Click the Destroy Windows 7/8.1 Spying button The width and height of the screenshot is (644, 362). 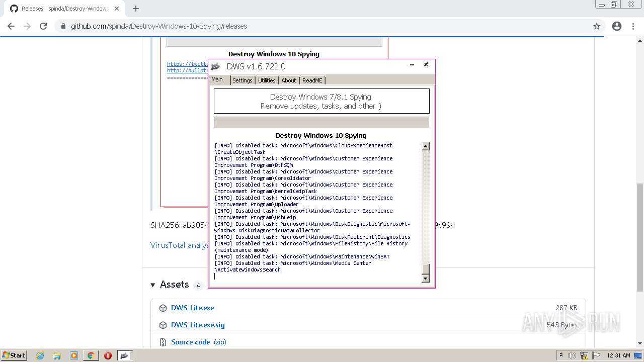point(321,101)
